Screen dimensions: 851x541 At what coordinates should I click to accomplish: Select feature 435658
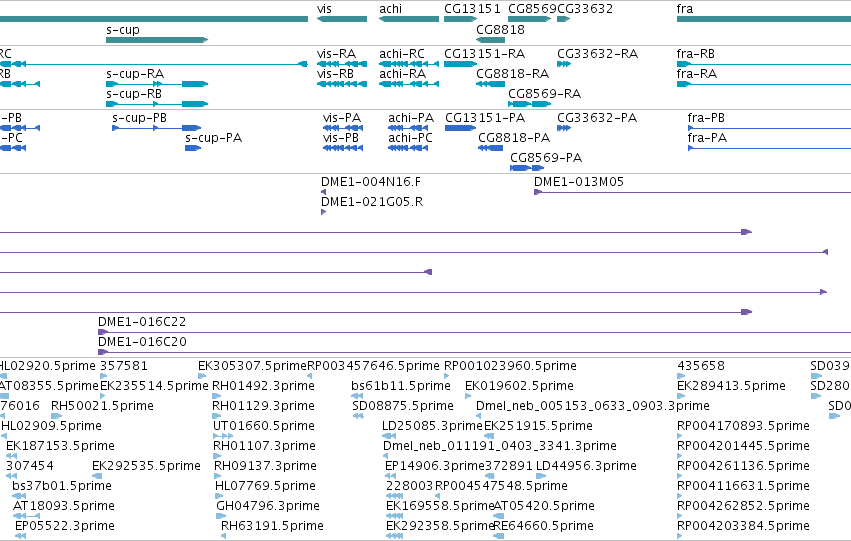(x=681, y=376)
